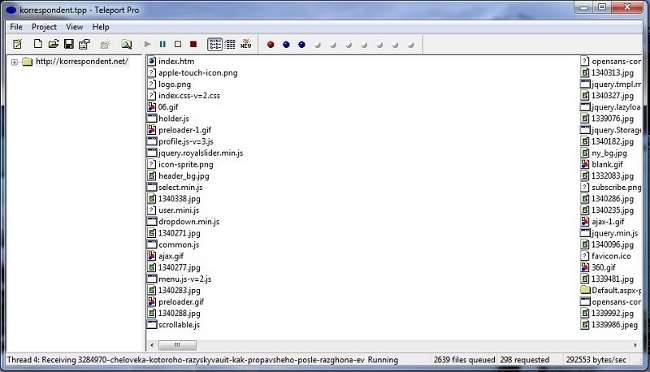Image resolution: width=650 pixels, height=372 pixels.
Task: Open the magnifier browse icon in toolbar
Action: 126,44
